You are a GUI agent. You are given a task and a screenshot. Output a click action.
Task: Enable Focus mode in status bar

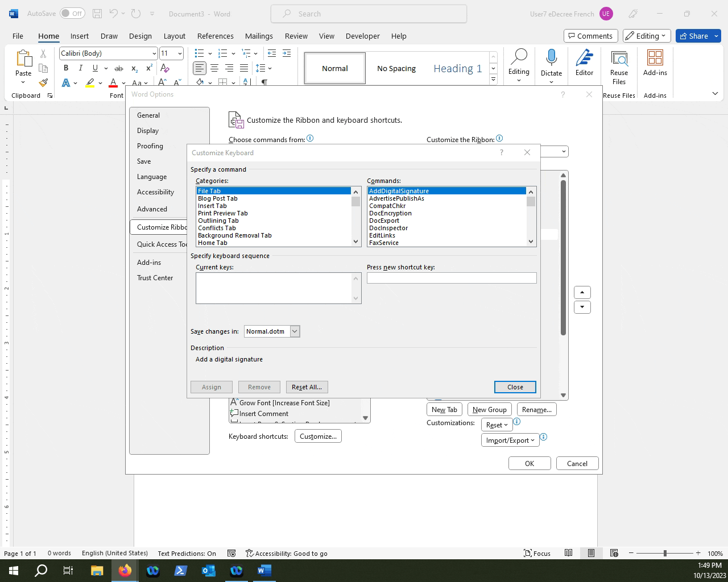pyautogui.click(x=537, y=553)
